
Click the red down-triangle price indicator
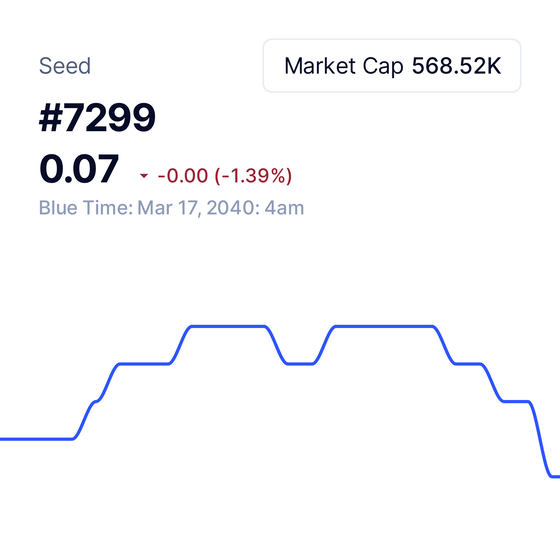[144, 176]
